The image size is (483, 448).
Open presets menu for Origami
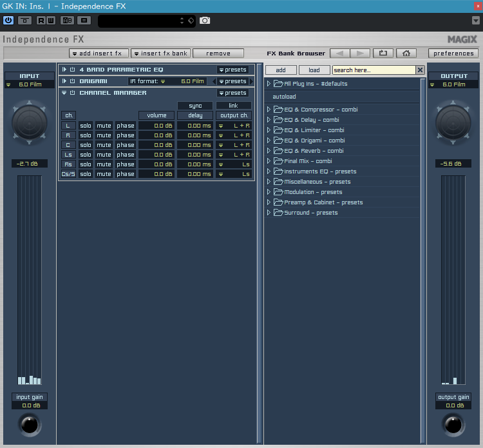(x=232, y=81)
